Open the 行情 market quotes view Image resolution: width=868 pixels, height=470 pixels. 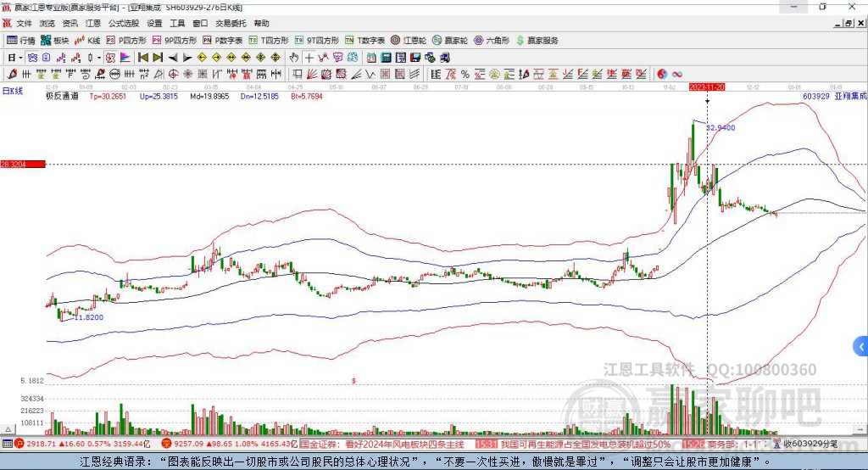click(20, 41)
